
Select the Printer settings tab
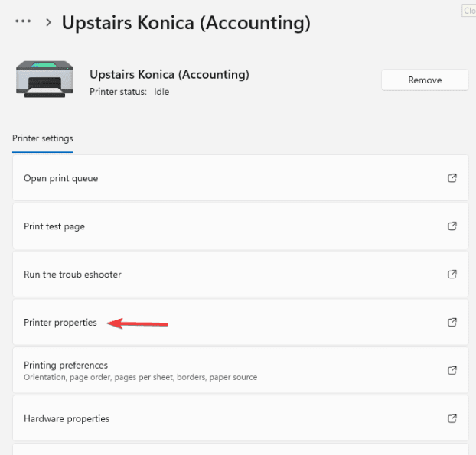pos(43,138)
